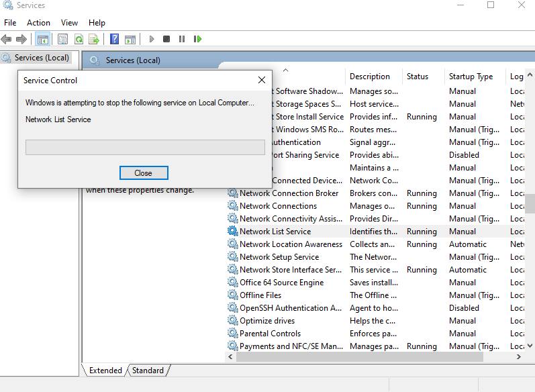Image resolution: width=535 pixels, height=392 pixels.
Task: Click the Forward arrow toolbar icon
Action: tap(21, 39)
